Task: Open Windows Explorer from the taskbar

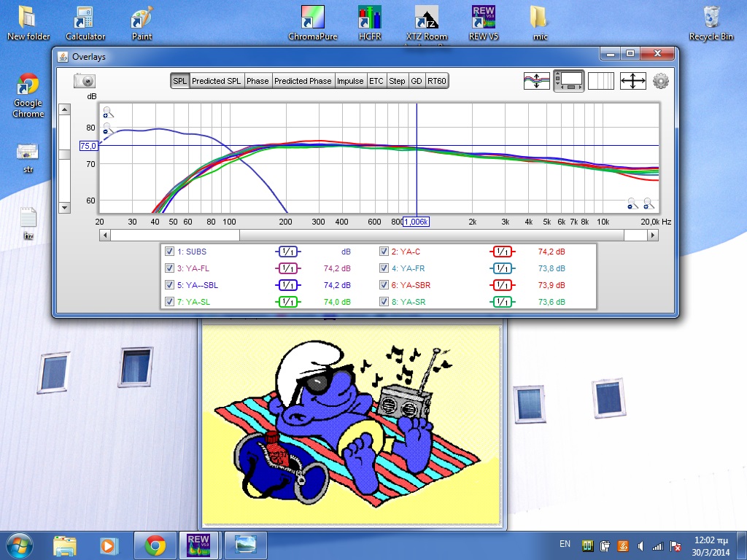Action: click(x=65, y=545)
